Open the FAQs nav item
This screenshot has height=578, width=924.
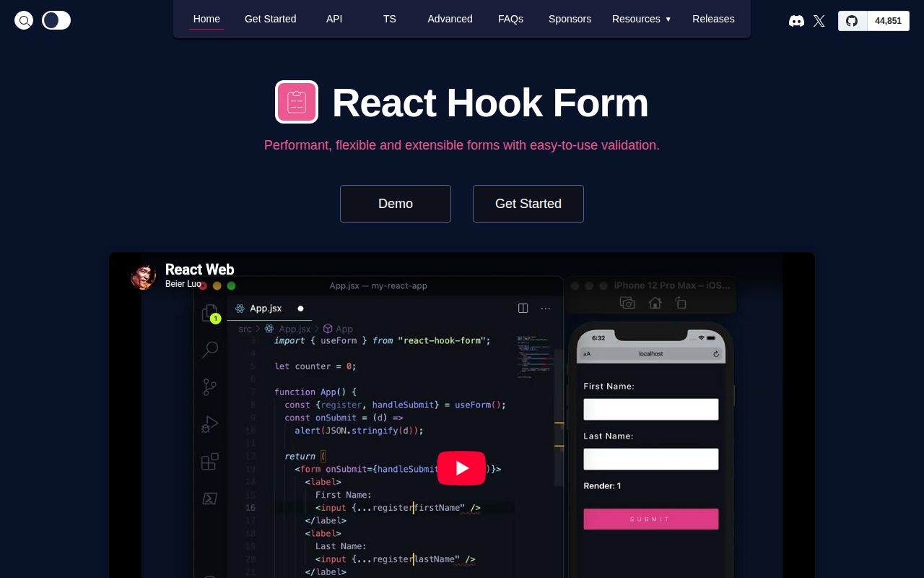click(510, 19)
